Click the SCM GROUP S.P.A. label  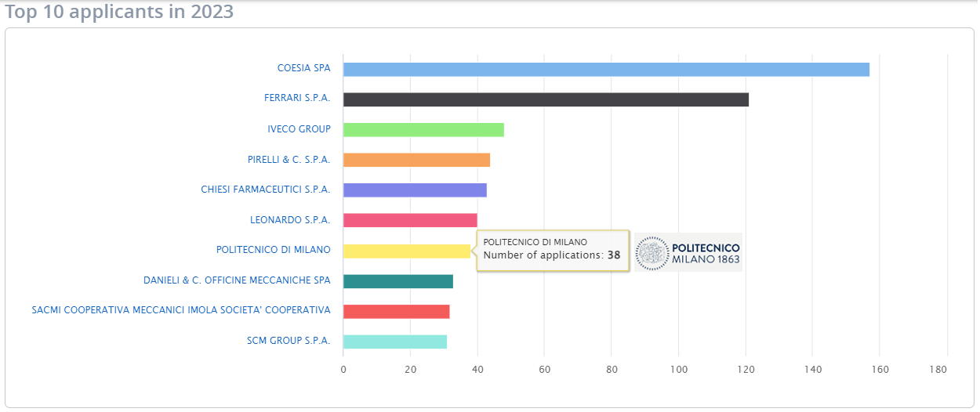click(289, 341)
